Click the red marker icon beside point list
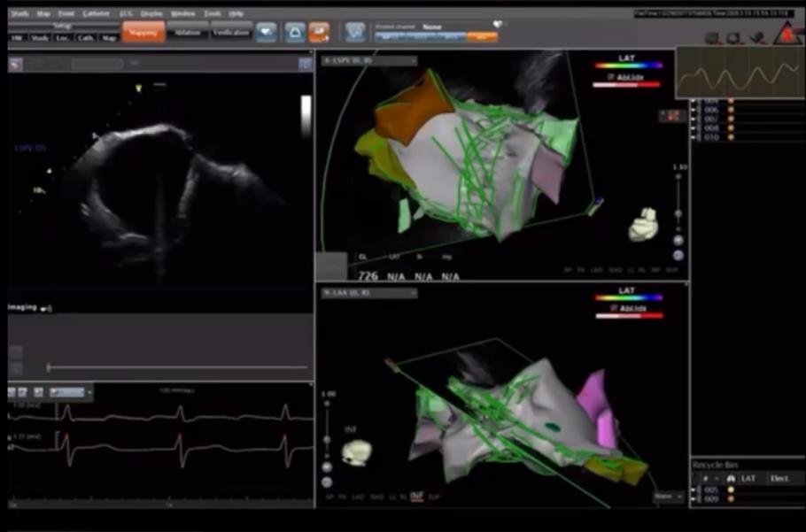The image size is (806, 532). tap(672, 116)
